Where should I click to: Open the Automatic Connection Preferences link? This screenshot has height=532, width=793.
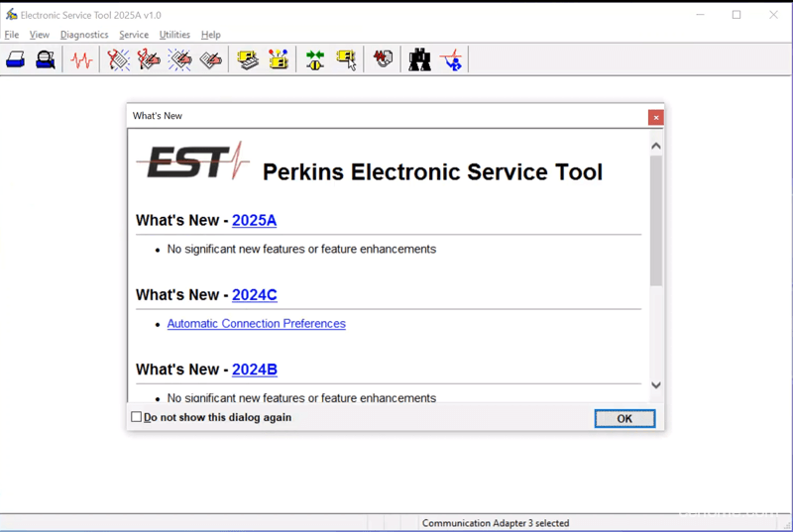256,324
